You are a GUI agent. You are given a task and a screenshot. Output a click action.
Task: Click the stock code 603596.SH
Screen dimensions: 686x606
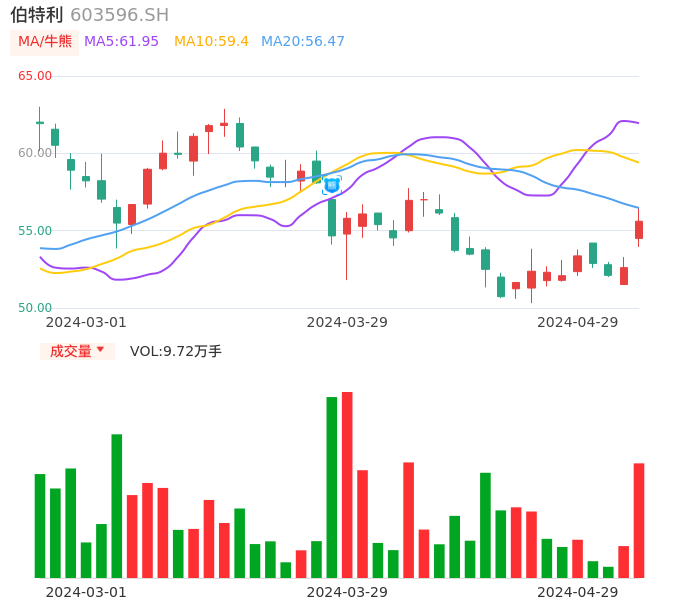[x=119, y=15]
